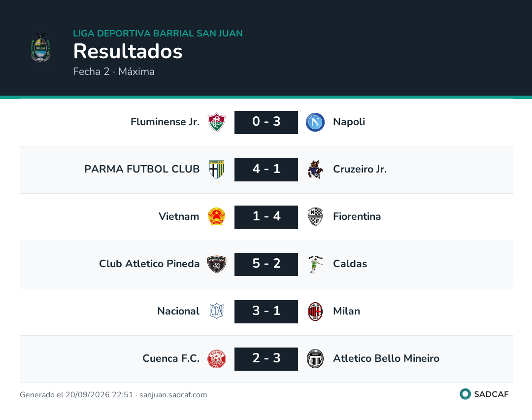Click the 5 - 2 match score
Screen dimensions: 532x420
[x=266, y=264]
